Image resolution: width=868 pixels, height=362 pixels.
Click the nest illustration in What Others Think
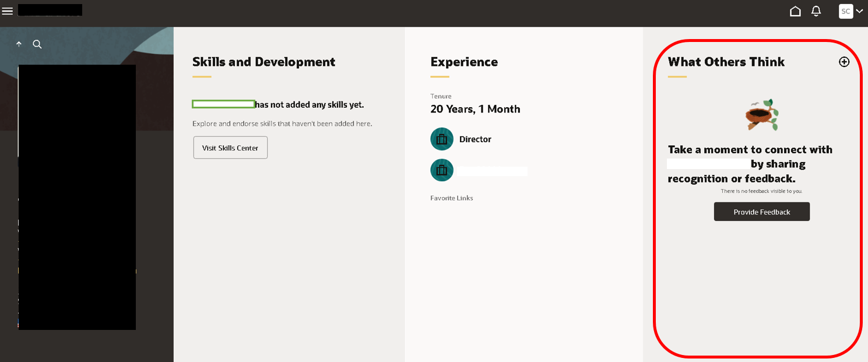(x=762, y=114)
